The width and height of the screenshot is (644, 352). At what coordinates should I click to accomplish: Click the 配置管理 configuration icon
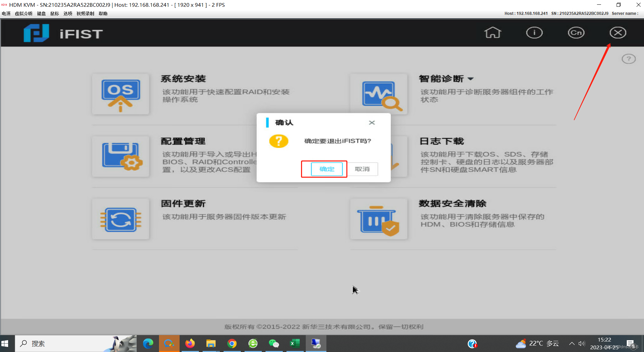point(121,157)
